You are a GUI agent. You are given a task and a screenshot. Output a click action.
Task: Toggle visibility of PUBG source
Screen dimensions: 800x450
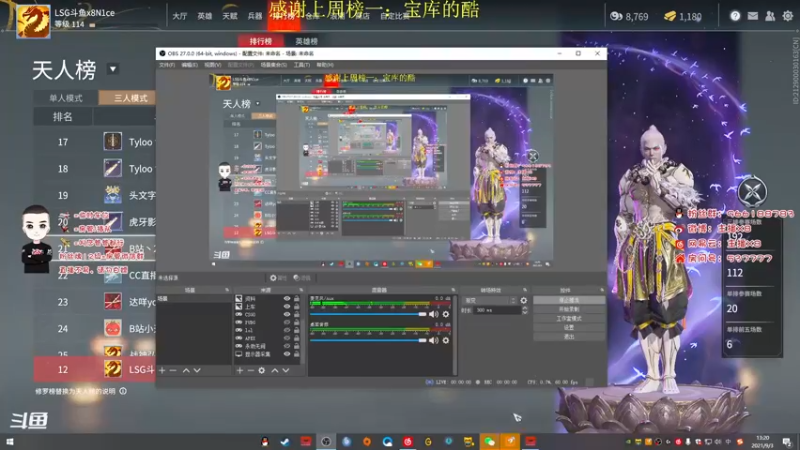click(x=287, y=322)
